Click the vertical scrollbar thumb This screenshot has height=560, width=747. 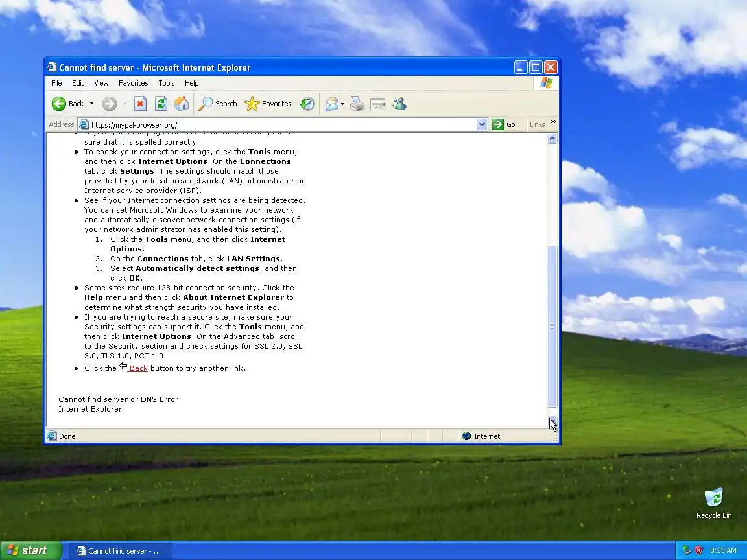[552, 326]
